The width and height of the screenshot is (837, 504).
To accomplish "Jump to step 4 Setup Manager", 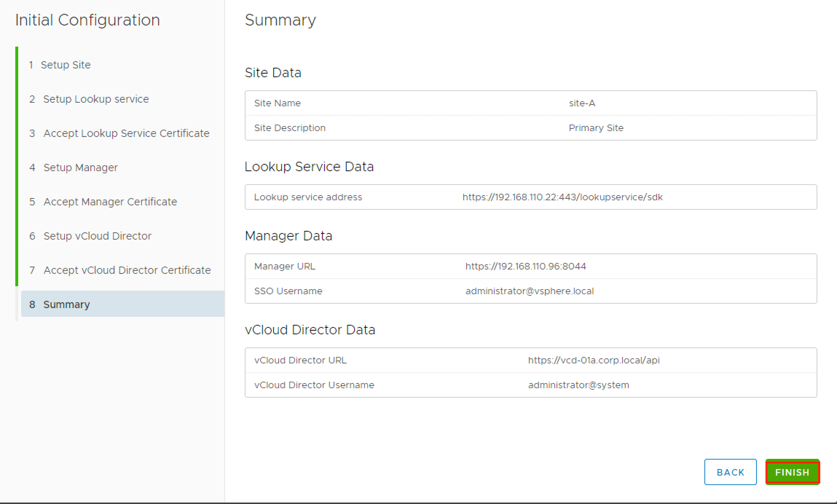I will (x=80, y=168).
